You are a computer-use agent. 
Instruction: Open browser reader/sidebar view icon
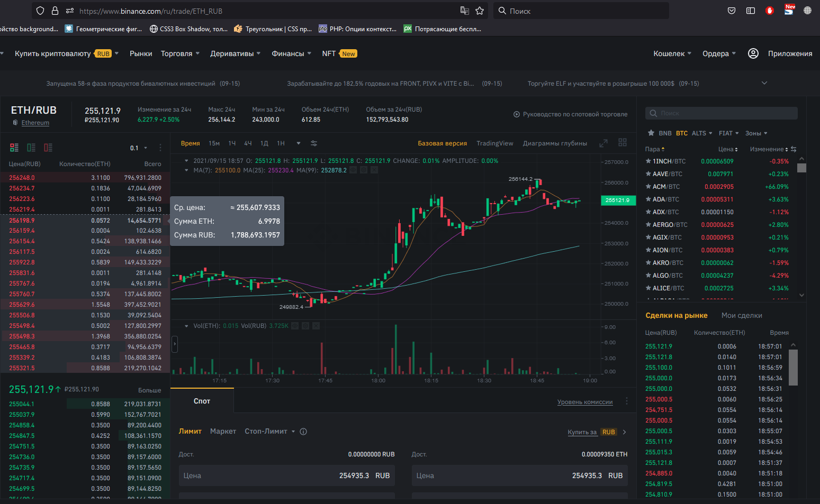pos(751,11)
